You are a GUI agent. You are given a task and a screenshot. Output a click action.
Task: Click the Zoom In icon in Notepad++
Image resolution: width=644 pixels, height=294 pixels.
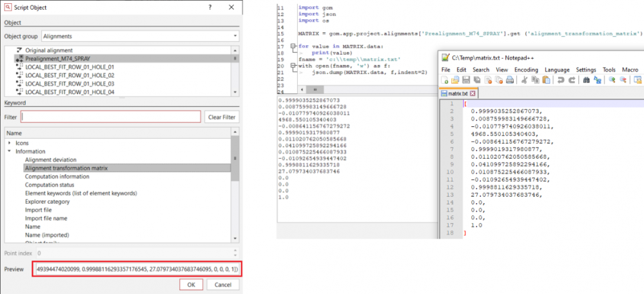click(612, 80)
